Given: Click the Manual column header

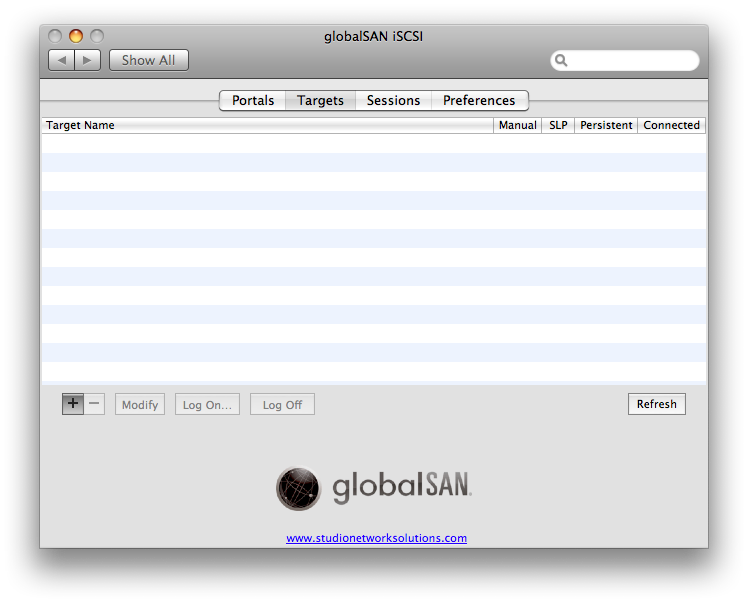Looking at the screenshot, I should pos(517,125).
